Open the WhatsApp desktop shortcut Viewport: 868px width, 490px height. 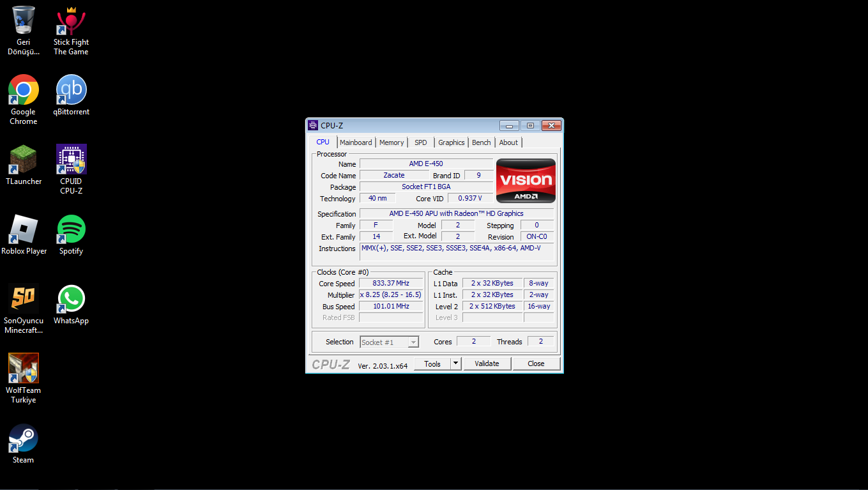(71, 305)
